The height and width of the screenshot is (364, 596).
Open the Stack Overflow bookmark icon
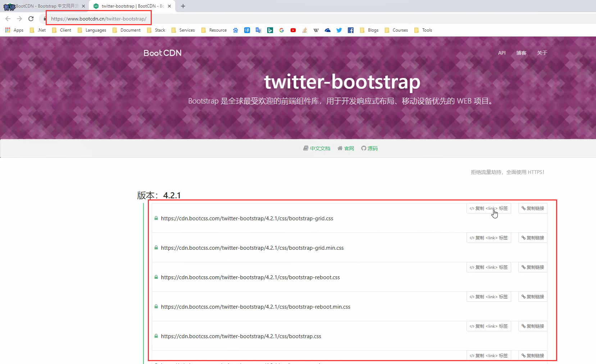tap(305, 30)
